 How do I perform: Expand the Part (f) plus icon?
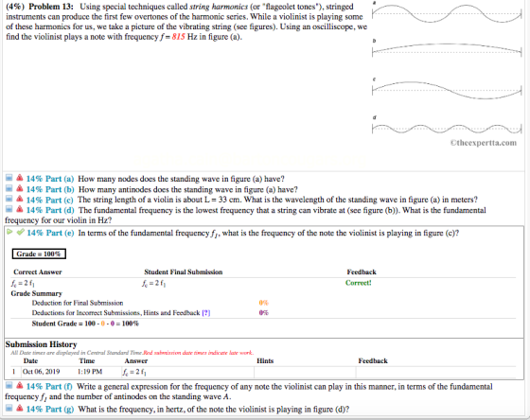tap(9, 385)
